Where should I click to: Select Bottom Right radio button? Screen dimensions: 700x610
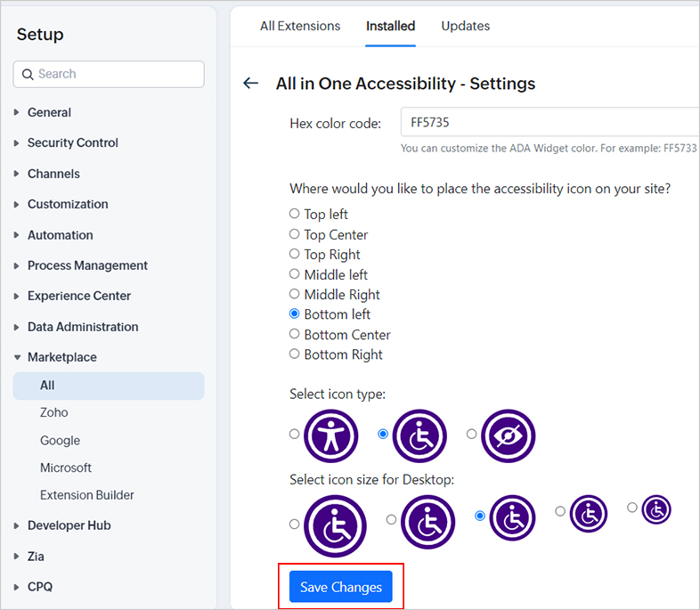coord(294,354)
